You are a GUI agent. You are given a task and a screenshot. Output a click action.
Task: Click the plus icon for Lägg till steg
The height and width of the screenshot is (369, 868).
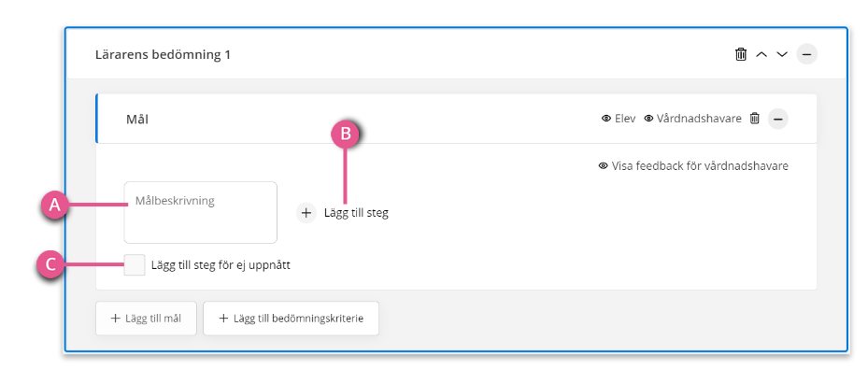[x=306, y=213]
